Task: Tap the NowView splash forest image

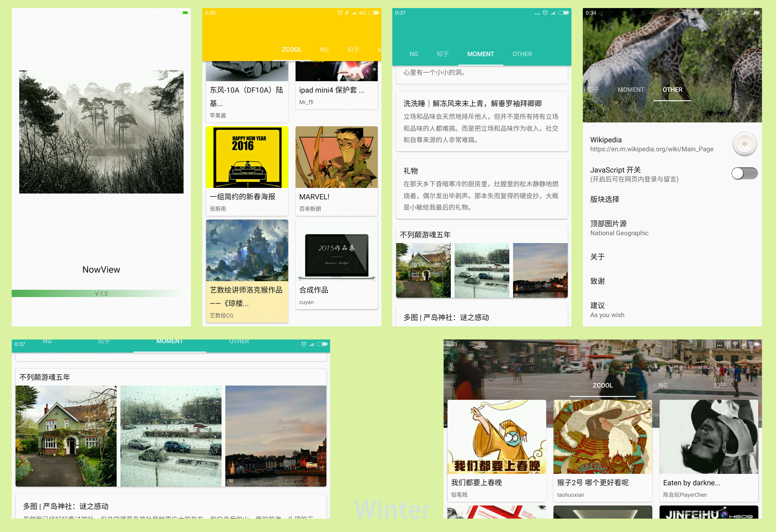Action: (x=101, y=132)
